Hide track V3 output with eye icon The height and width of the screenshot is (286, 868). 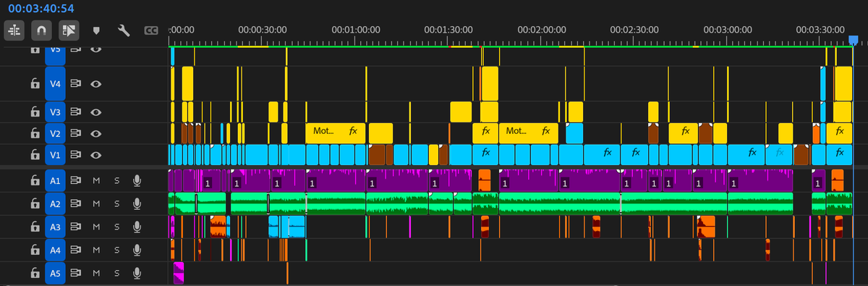[x=95, y=112]
